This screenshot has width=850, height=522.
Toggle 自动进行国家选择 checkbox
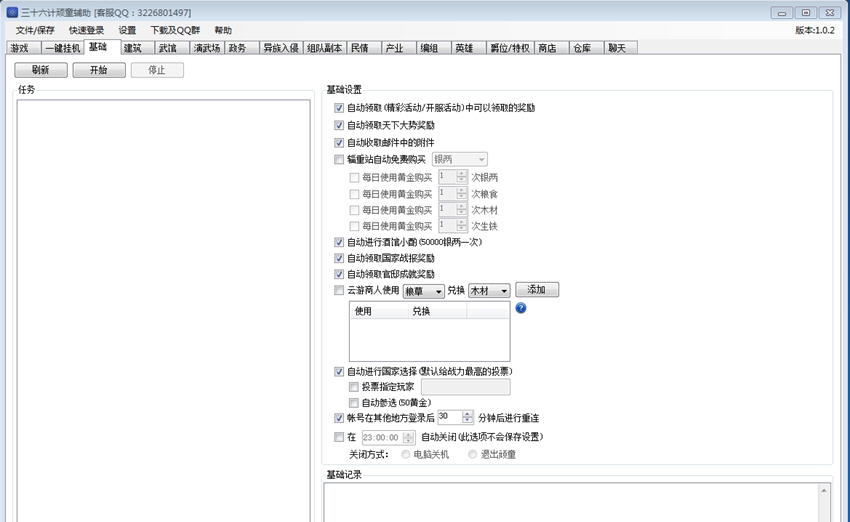339,371
